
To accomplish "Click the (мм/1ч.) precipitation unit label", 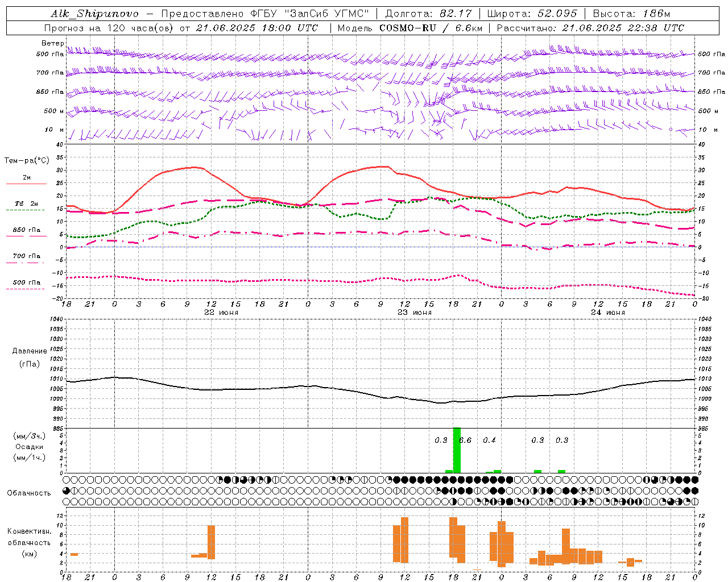I will [x=29, y=458].
